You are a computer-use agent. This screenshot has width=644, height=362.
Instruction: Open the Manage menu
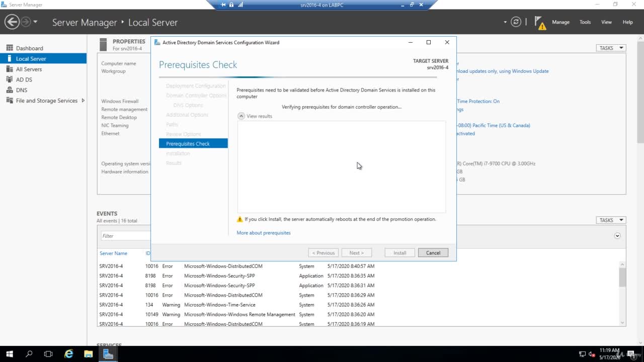tap(560, 22)
